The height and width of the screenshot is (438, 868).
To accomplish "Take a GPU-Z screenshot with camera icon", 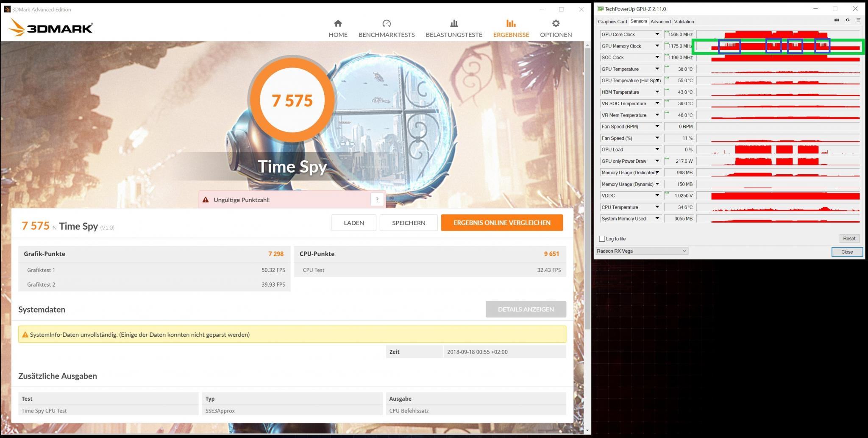I will (837, 20).
